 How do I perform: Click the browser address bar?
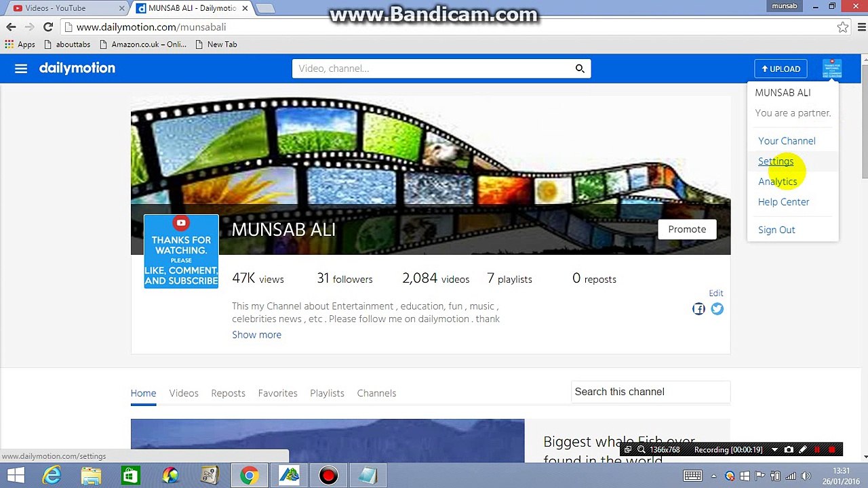tap(448, 27)
